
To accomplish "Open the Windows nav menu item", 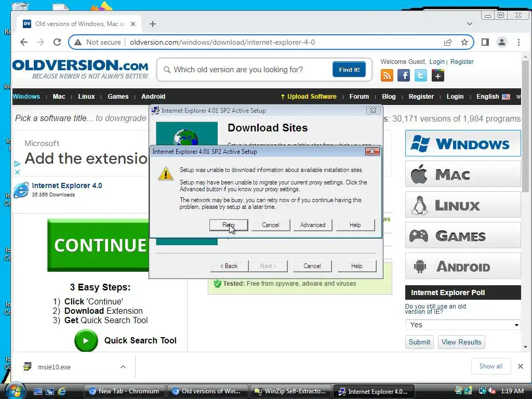I will click(x=26, y=96).
